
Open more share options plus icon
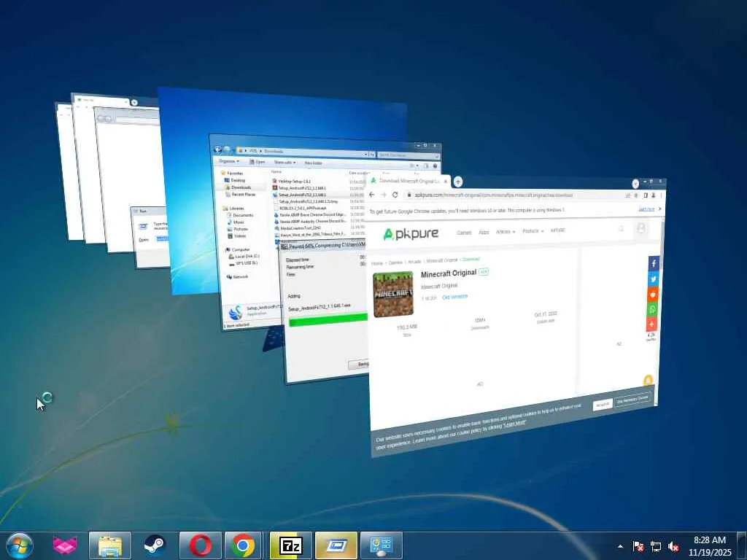651,324
